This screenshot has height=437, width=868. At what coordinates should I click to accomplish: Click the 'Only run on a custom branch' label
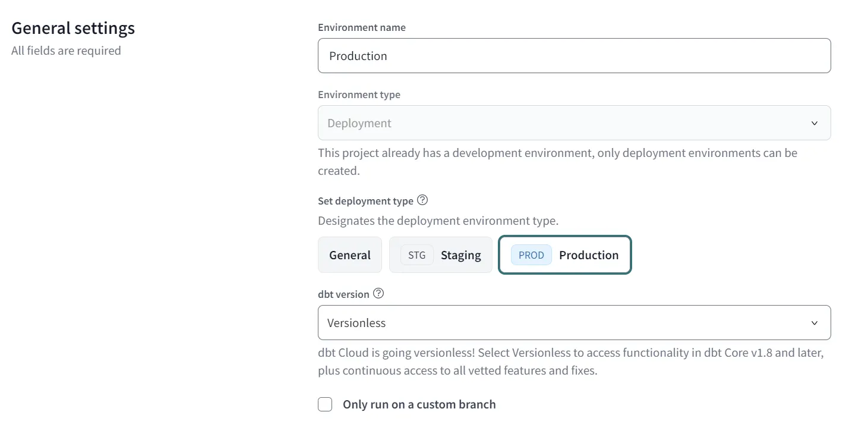click(419, 405)
